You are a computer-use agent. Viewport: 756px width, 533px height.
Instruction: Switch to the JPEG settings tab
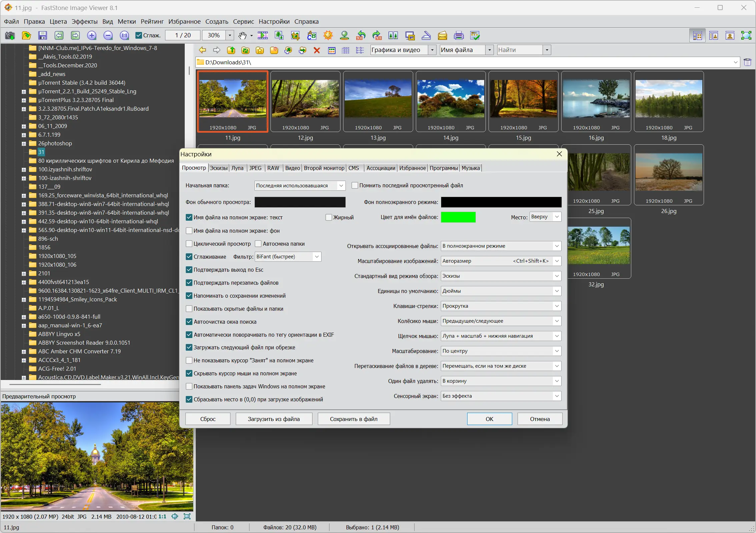256,168
